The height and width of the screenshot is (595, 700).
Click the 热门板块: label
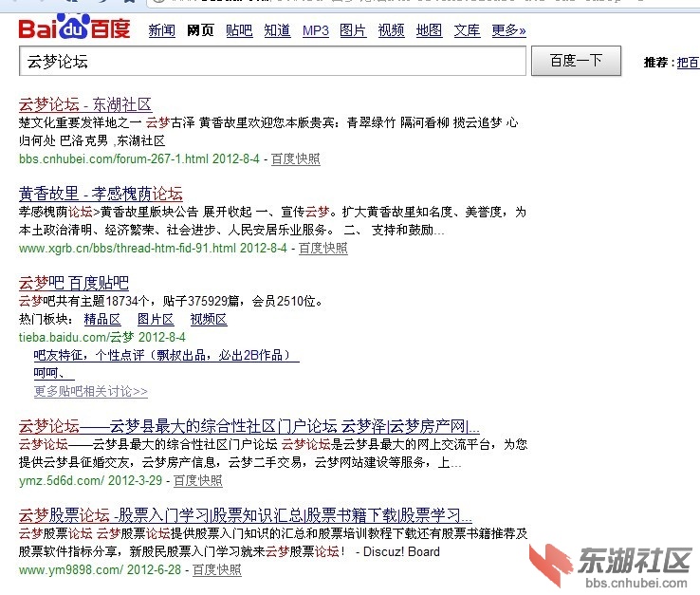(x=46, y=320)
